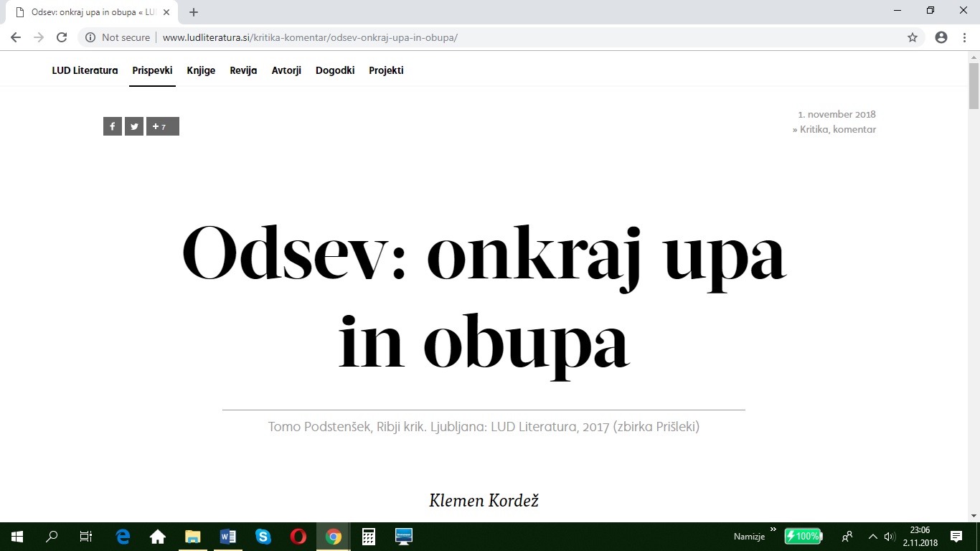Navigate to the Avtorji section
Screen dimensions: 980x551
pyautogui.click(x=286, y=70)
